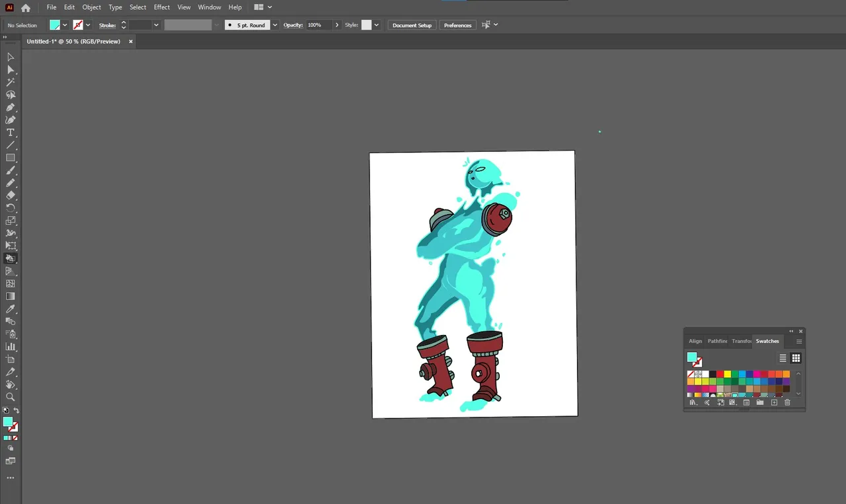The height and width of the screenshot is (504, 846).
Task: Toggle drawing mode icon in toolbar
Action: 11,448
